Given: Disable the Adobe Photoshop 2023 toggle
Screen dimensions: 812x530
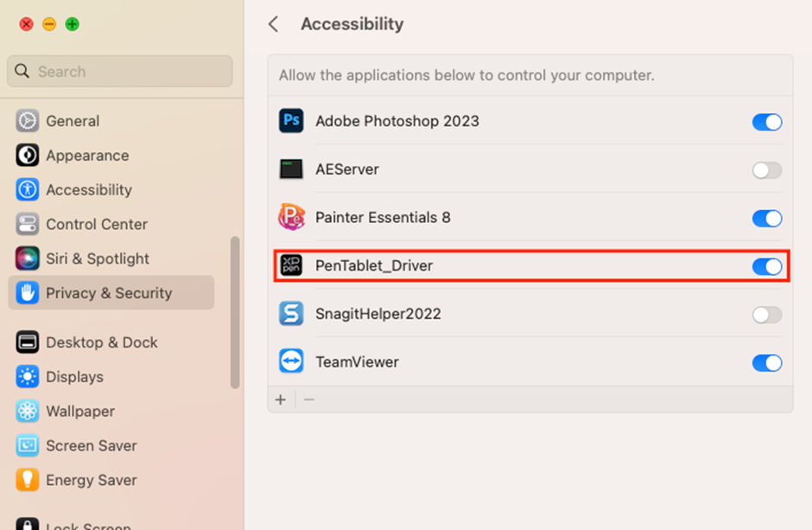Looking at the screenshot, I should point(766,122).
